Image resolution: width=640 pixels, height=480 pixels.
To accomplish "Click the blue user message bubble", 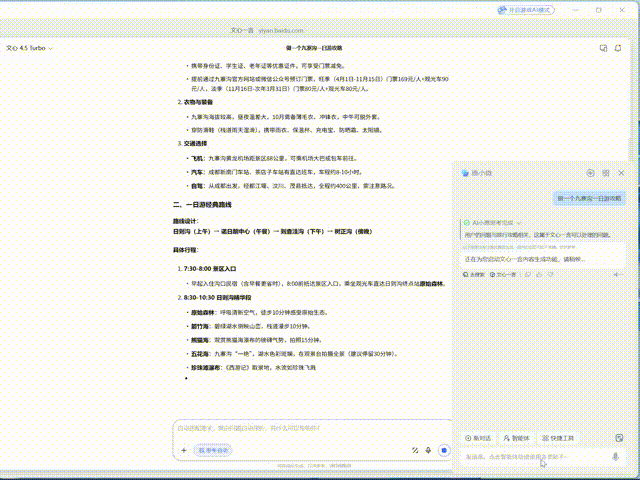I will (588, 199).
